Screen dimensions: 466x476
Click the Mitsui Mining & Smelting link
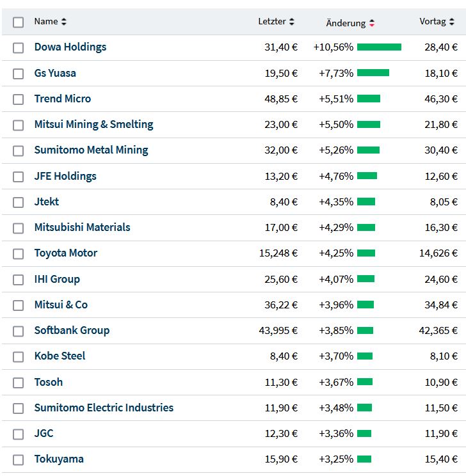93,124
